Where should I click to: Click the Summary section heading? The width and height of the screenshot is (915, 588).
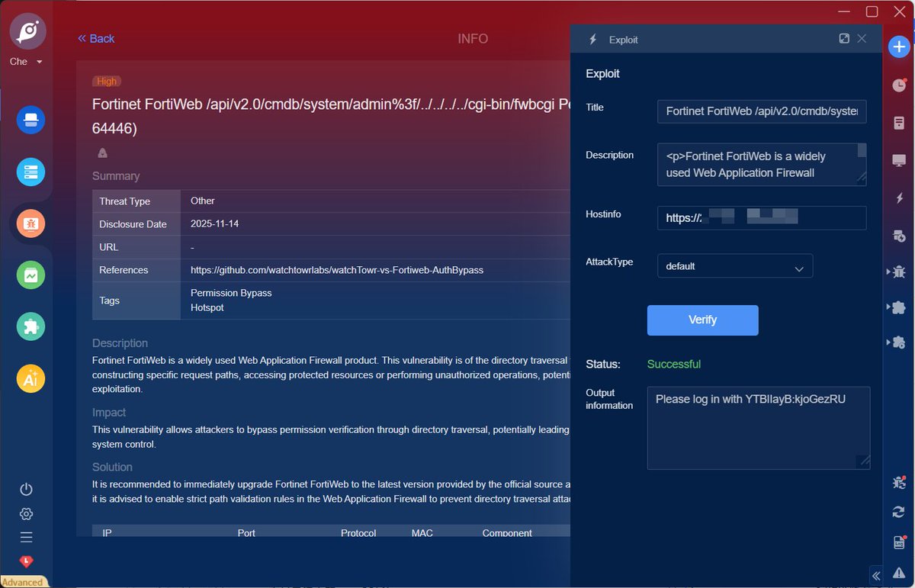point(116,176)
